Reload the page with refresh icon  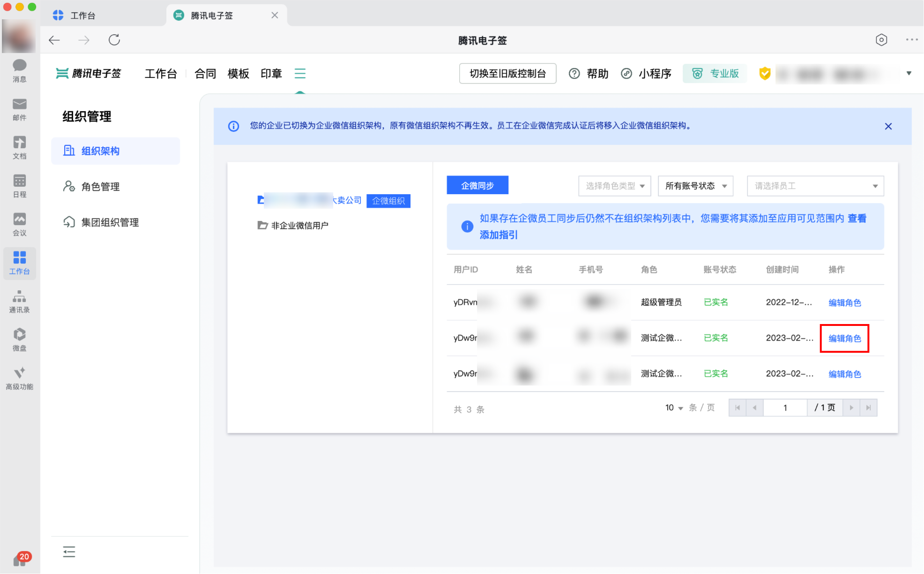pos(114,40)
